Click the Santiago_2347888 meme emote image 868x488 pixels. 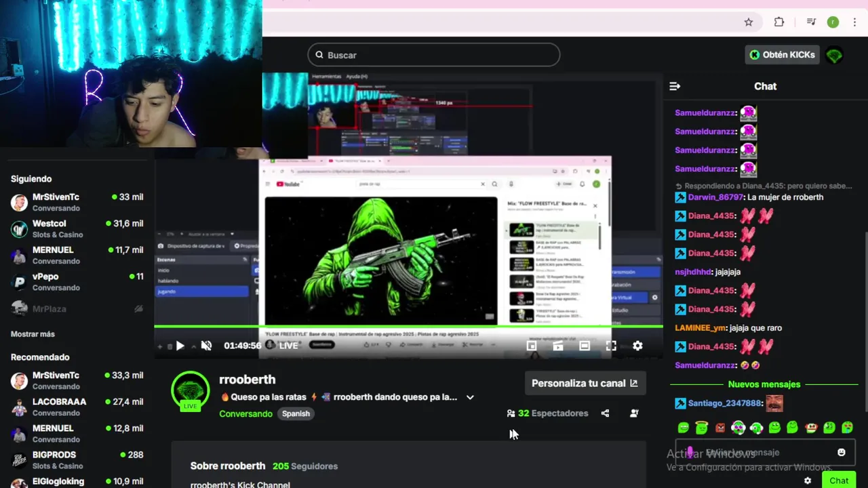tap(774, 403)
